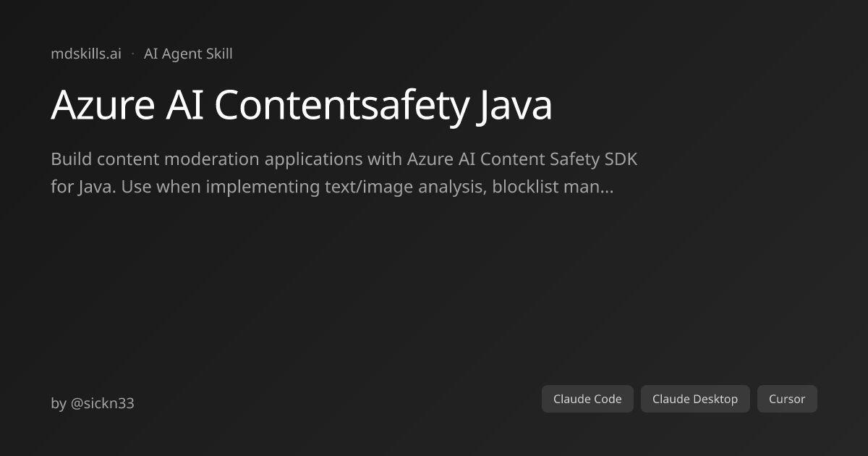The height and width of the screenshot is (456, 868).
Task: Select the Claude Desktop tag
Action: pyautogui.click(x=695, y=399)
